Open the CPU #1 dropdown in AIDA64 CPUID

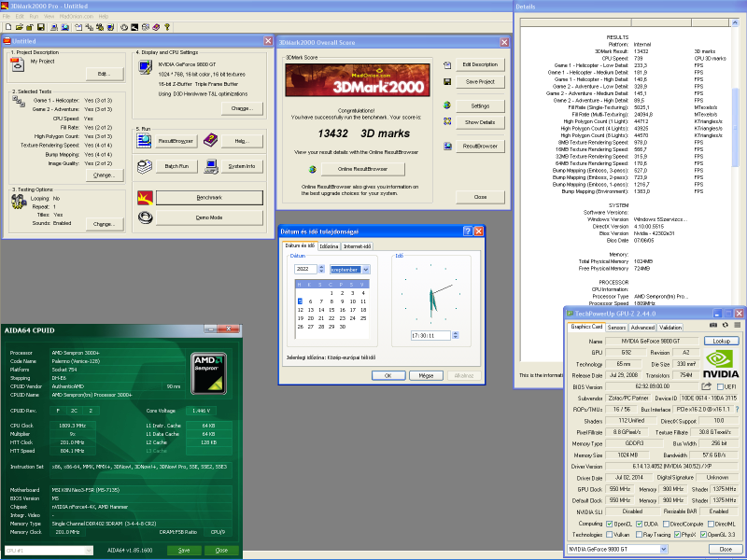pos(89,551)
